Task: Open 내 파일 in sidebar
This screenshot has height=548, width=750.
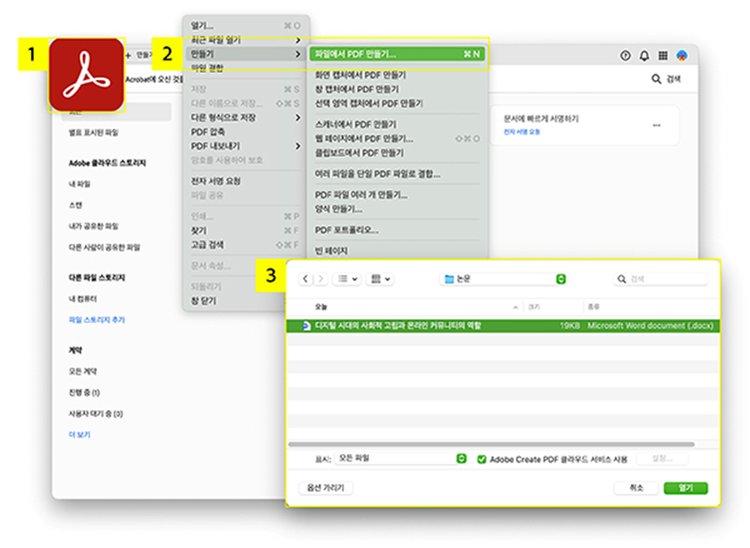Action: 79,184
